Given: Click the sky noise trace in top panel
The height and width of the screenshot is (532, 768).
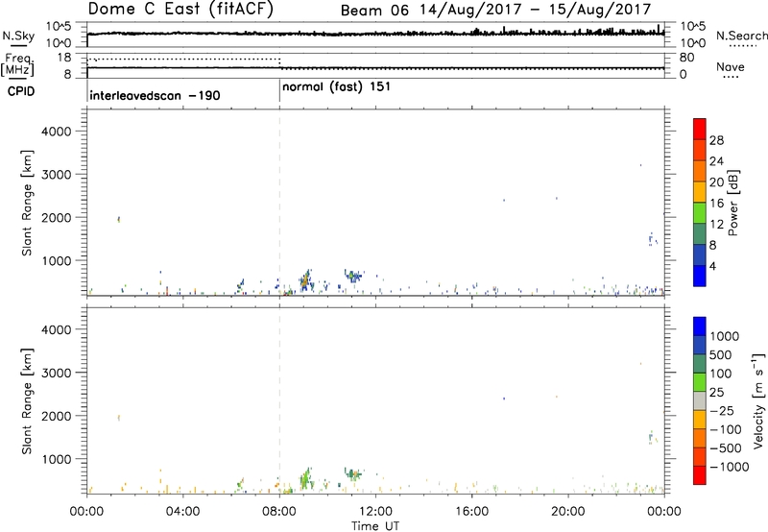Looking at the screenshot, I should (375, 34).
